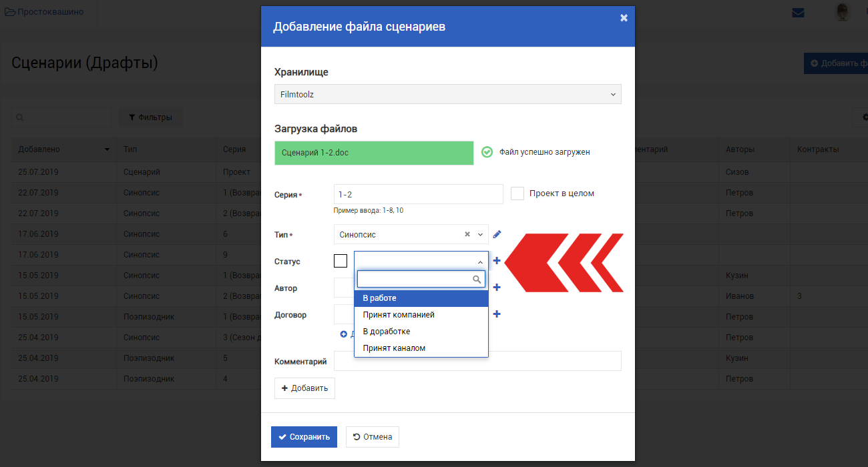
Task: Select status option В работе
Action: [421, 298]
